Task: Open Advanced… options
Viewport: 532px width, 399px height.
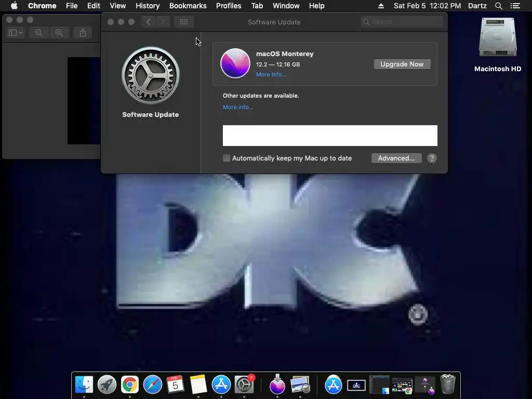Action: point(396,158)
